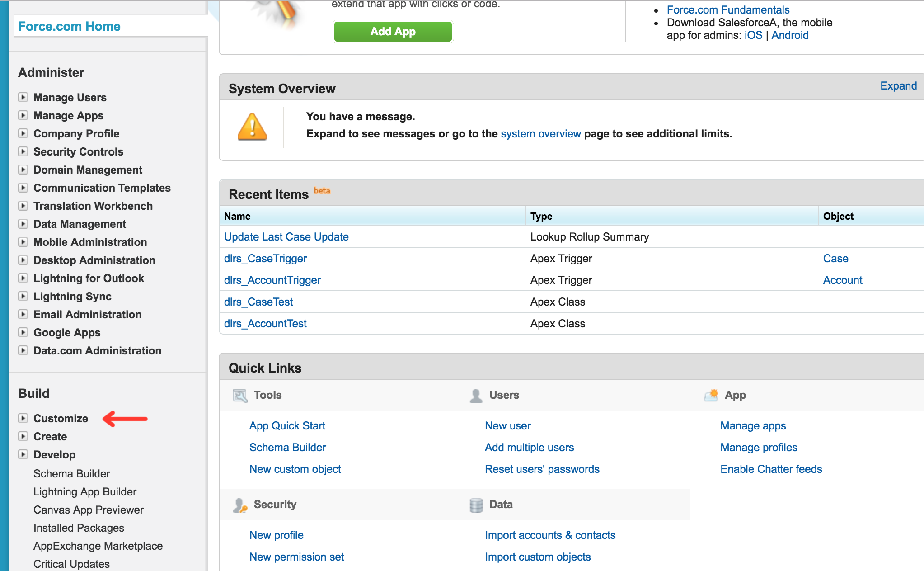Open dlrs_CaseTest Apex class
The width and height of the screenshot is (924, 571).
(258, 302)
